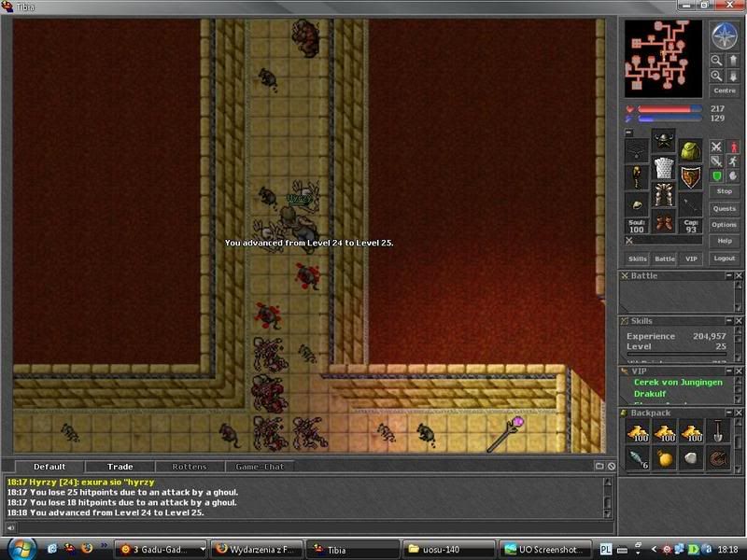
Task: Select VIP entry Drakulf
Action: click(x=650, y=394)
